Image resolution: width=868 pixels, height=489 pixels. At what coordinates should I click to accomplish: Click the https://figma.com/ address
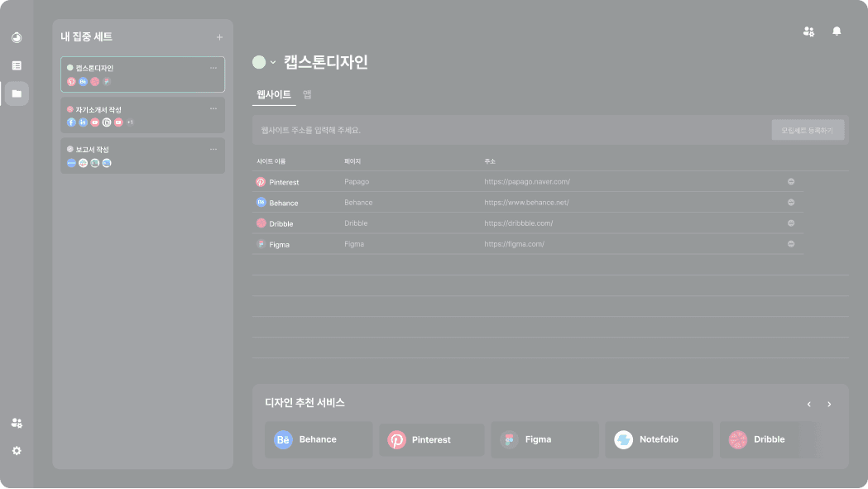point(515,243)
